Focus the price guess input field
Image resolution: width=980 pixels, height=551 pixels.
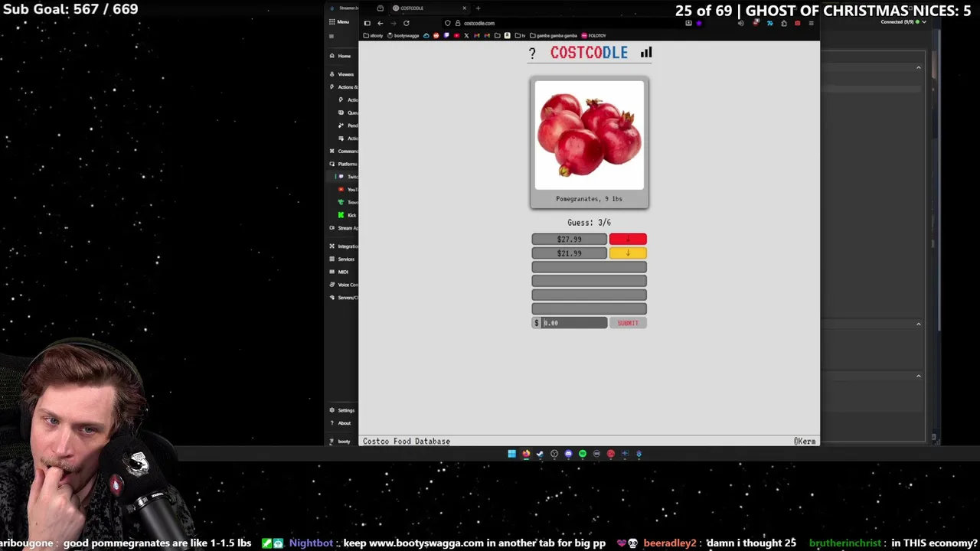573,323
